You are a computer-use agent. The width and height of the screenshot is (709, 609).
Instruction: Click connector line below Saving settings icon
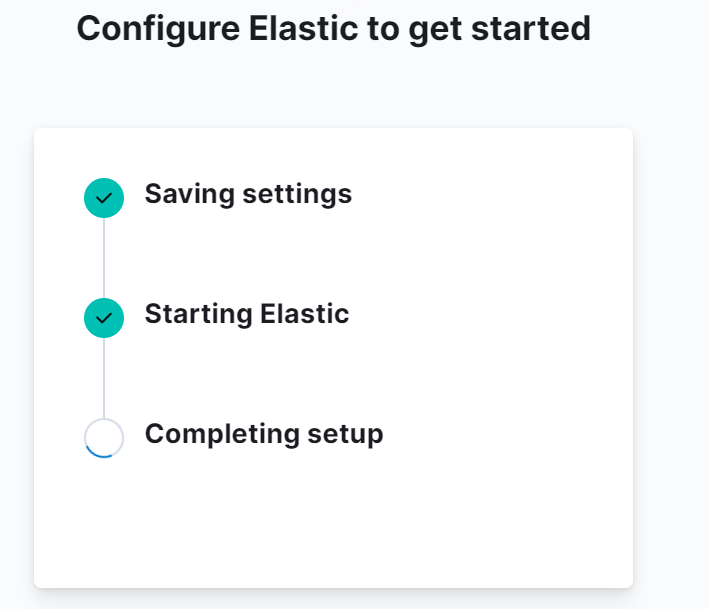click(104, 258)
